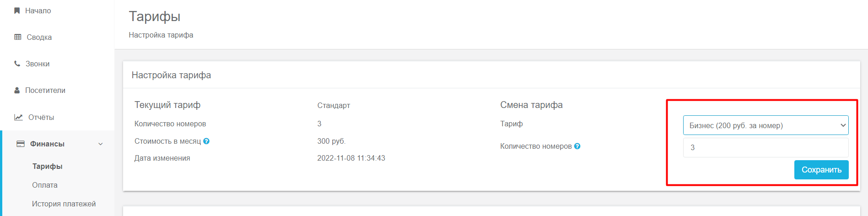Click the table icon beside Сводка
The height and width of the screenshot is (216, 868).
(x=18, y=37)
